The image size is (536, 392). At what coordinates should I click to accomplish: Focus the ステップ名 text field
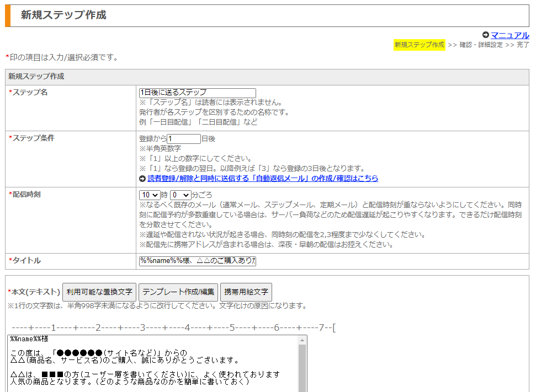(x=197, y=93)
